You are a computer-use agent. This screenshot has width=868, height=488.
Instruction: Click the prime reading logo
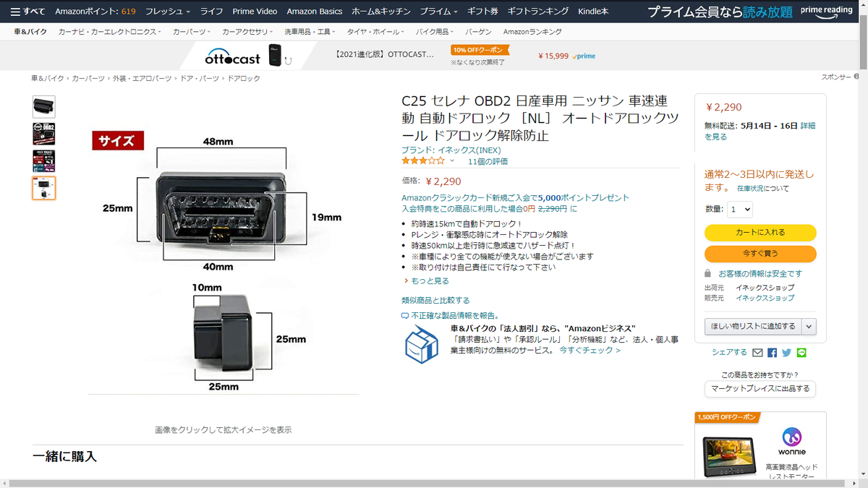[827, 11]
